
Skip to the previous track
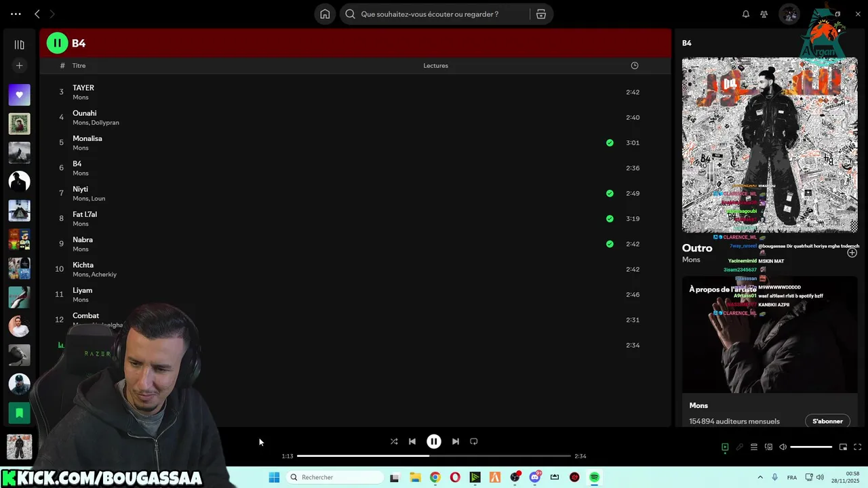(412, 441)
